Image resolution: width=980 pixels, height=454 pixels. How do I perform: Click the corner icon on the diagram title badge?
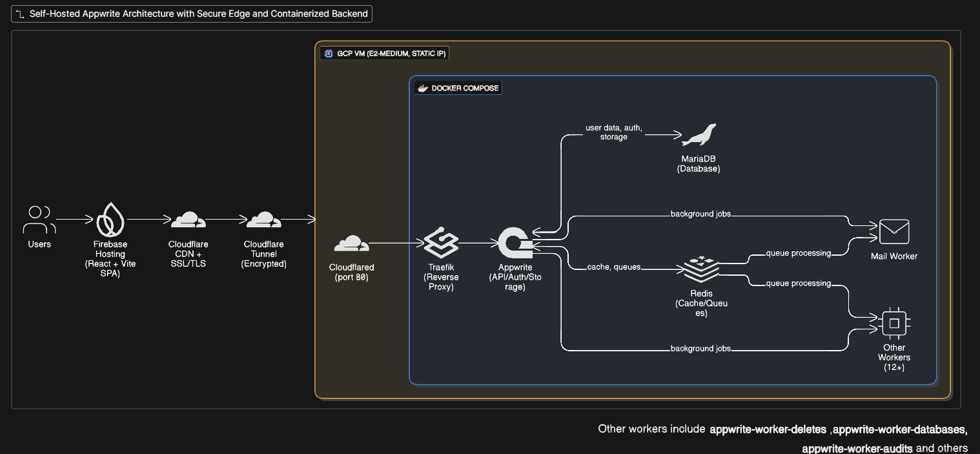tap(19, 13)
